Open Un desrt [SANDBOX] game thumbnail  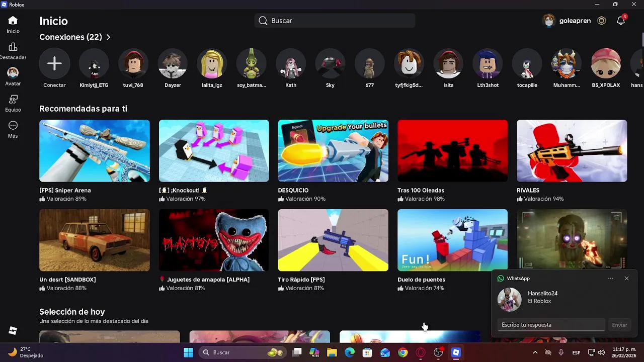[x=95, y=240]
